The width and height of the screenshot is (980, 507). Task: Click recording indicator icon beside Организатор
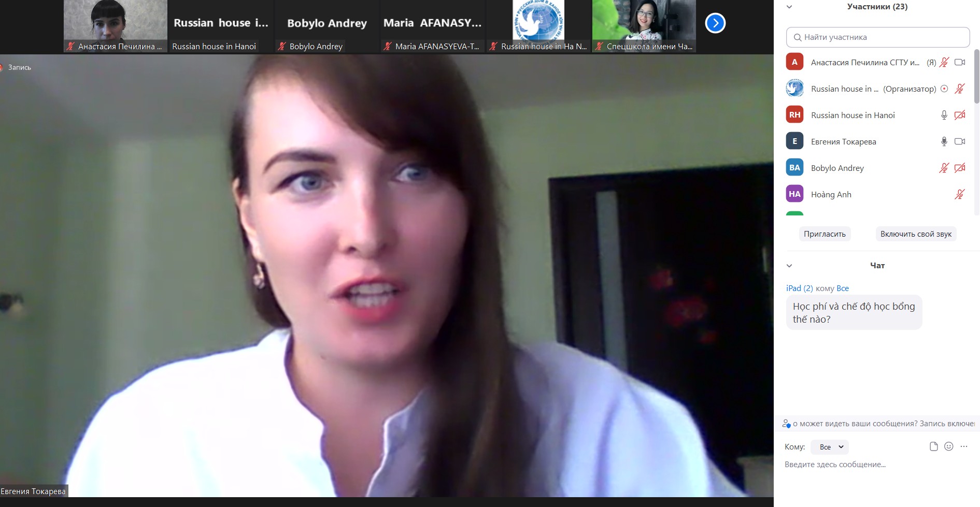(x=944, y=89)
